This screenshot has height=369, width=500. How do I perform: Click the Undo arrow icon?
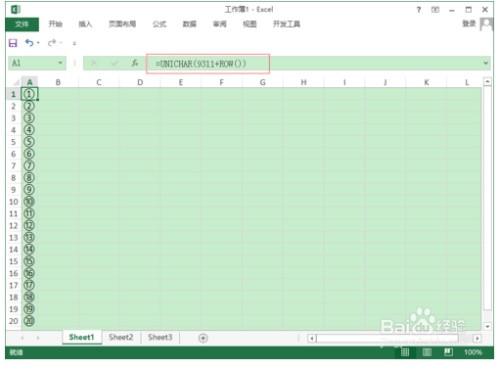pos(29,43)
